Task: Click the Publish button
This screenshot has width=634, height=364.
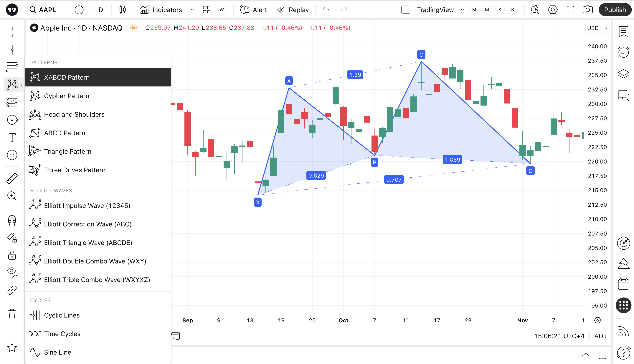Action: click(x=615, y=10)
